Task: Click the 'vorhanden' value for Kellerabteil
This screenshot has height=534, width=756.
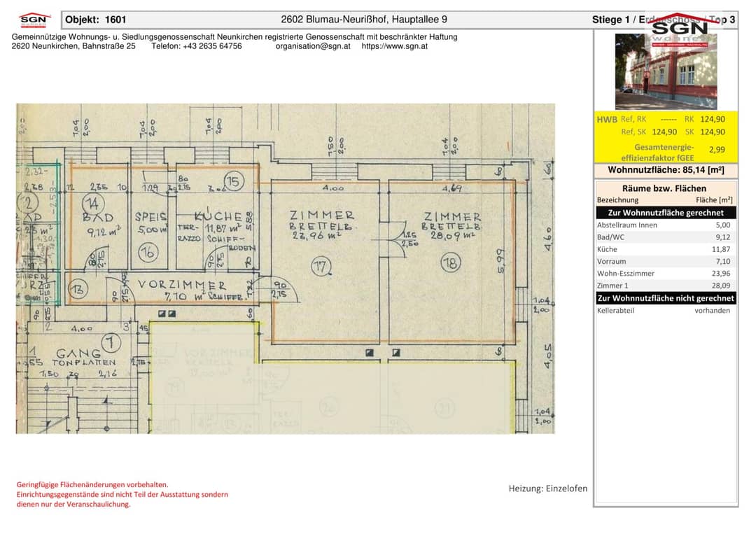Action: [712, 311]
